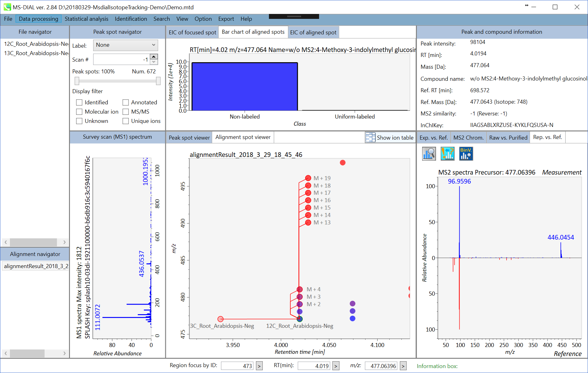The image size is (588, 373).
Task: Click the RT(min) input field
Action: [x=314, y=366]
